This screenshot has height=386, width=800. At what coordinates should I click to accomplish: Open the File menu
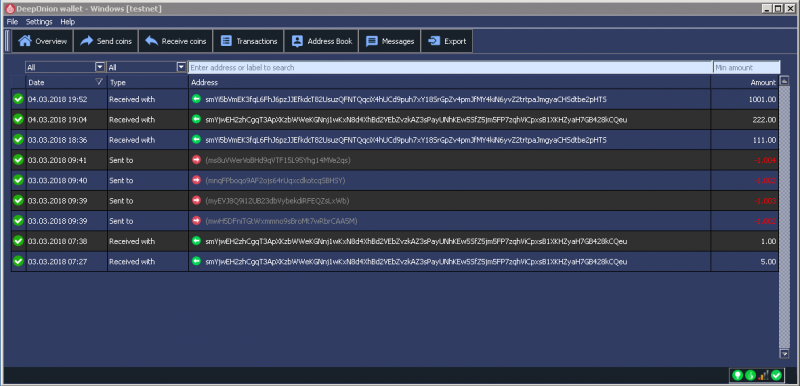[12, 22]
